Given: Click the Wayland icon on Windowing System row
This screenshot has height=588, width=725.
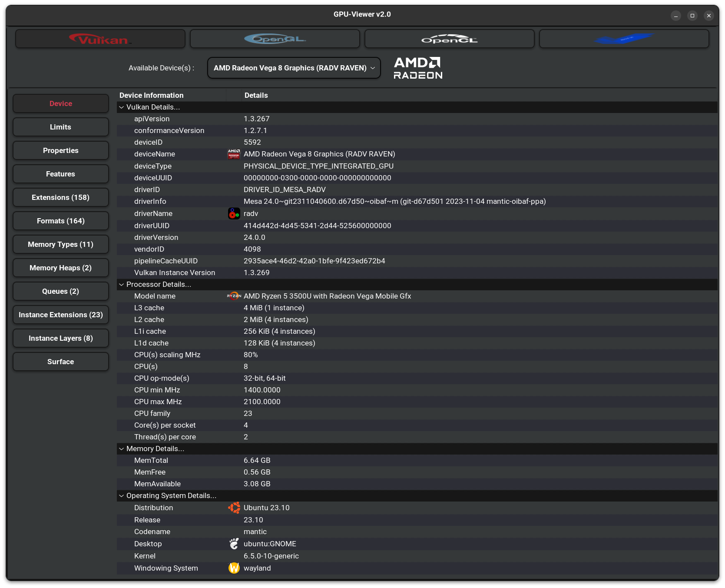Looking at the screenshot, I should tap(234, 568).
